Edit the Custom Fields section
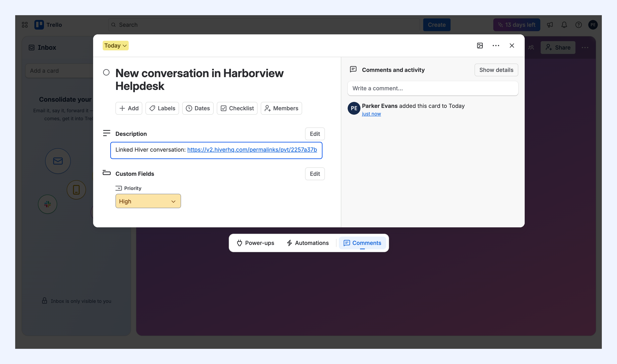Image resolution: width=617 pixels, height=364 pixels. (315, 174)
